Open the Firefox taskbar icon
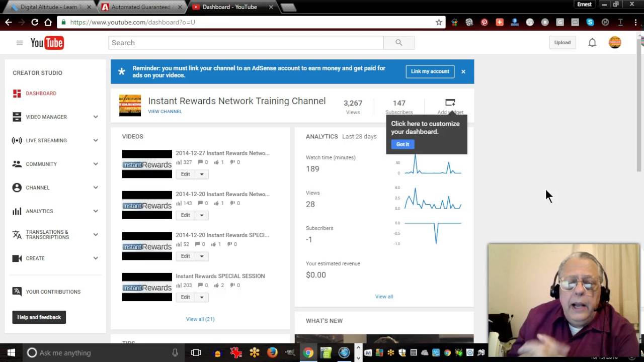This screenshot has height=362, width=644. (272, 352)
